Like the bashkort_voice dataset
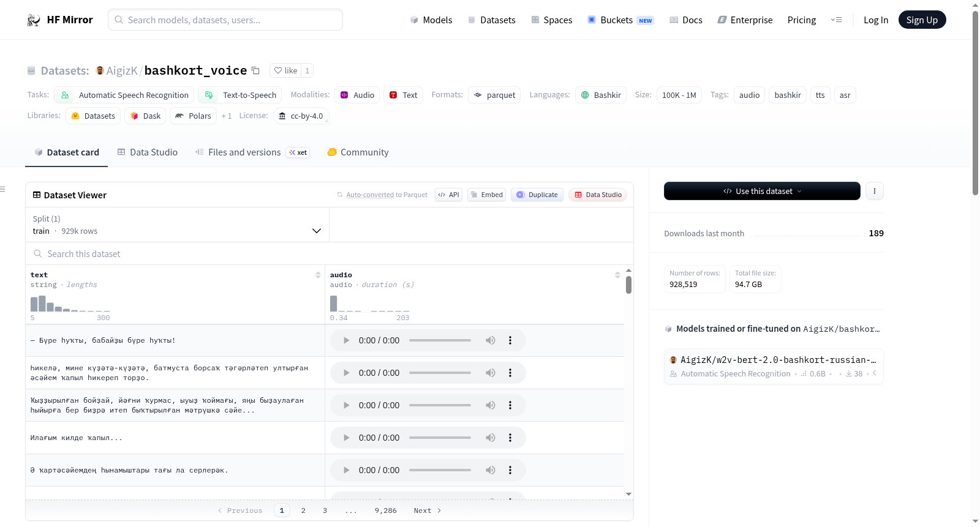This screenshot has width=980, height=527. pos(285,70)
